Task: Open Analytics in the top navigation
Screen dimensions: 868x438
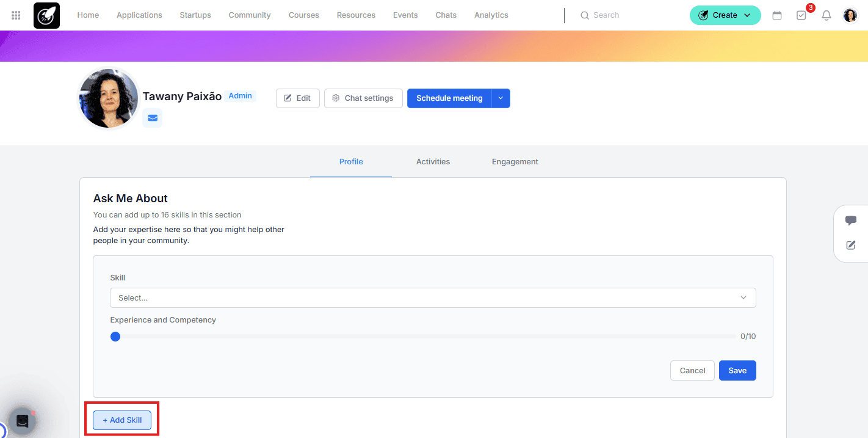Action: pyautogui.click(x=491, y=15)
